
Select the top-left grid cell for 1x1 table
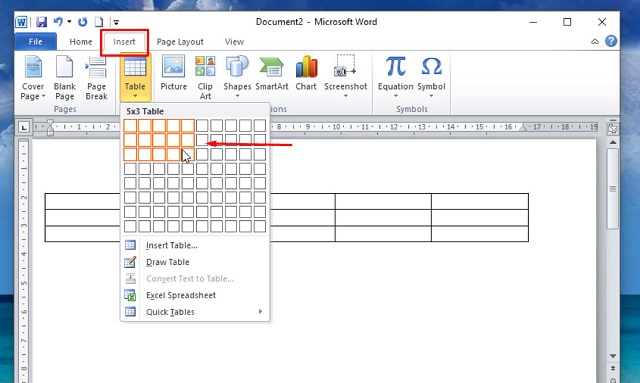130,126
